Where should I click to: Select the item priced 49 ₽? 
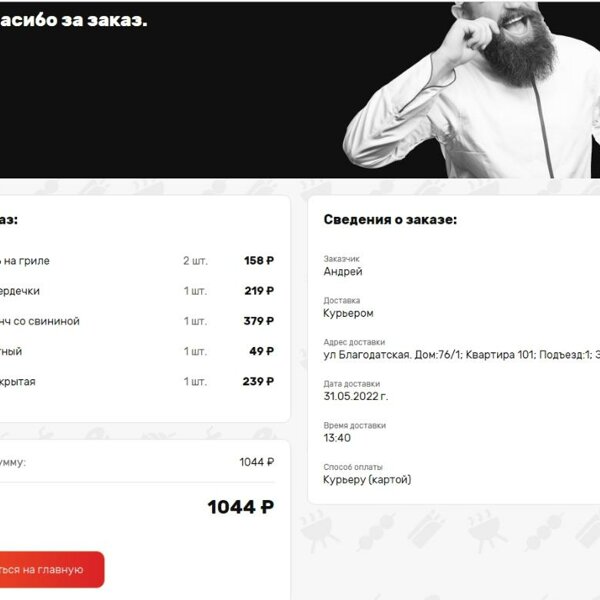pyautogui.click(x=137, y=351)
